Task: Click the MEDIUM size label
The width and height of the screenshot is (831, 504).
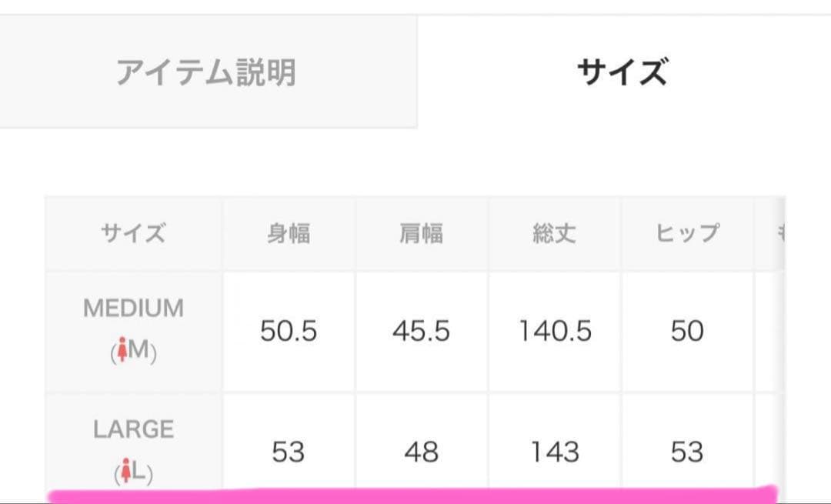Action: point(132,307)
